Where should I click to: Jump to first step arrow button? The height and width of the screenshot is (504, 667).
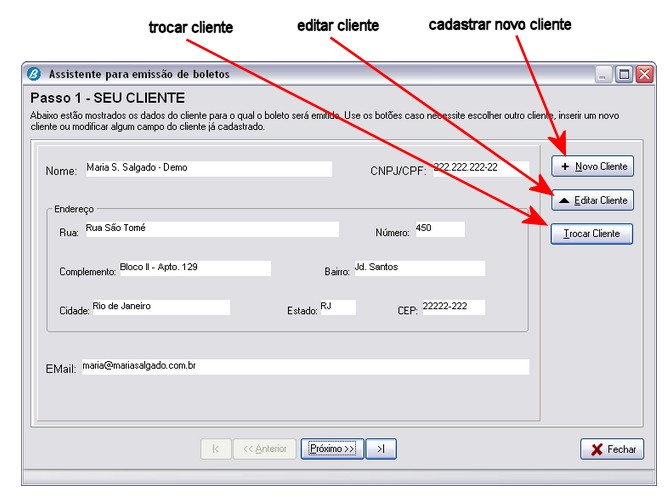tap(215, 449)
